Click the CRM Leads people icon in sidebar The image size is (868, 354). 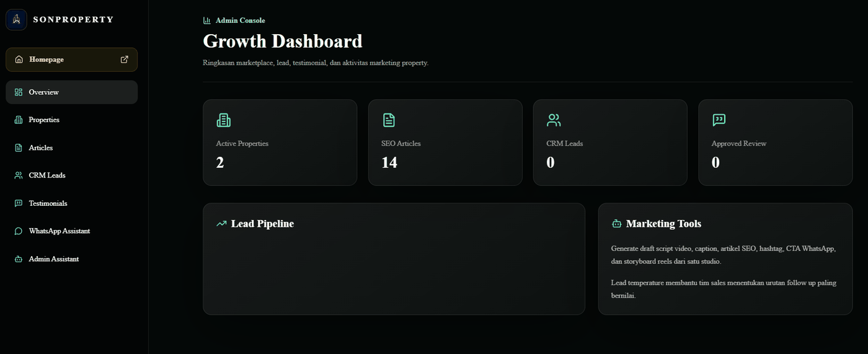point(19,175)
